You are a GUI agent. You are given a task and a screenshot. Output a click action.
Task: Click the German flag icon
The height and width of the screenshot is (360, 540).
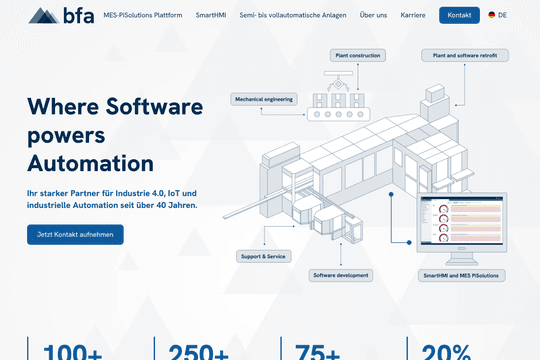coord(492,15)
